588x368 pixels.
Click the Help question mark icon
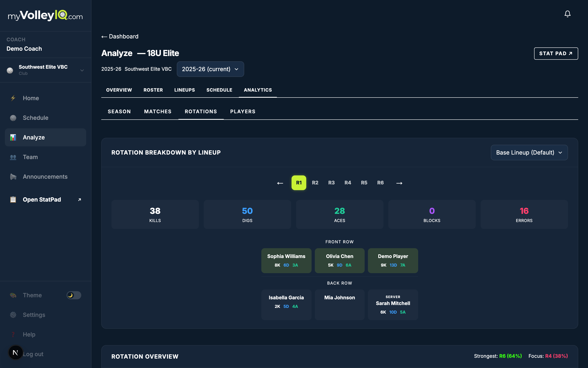(x=13, y=335)
